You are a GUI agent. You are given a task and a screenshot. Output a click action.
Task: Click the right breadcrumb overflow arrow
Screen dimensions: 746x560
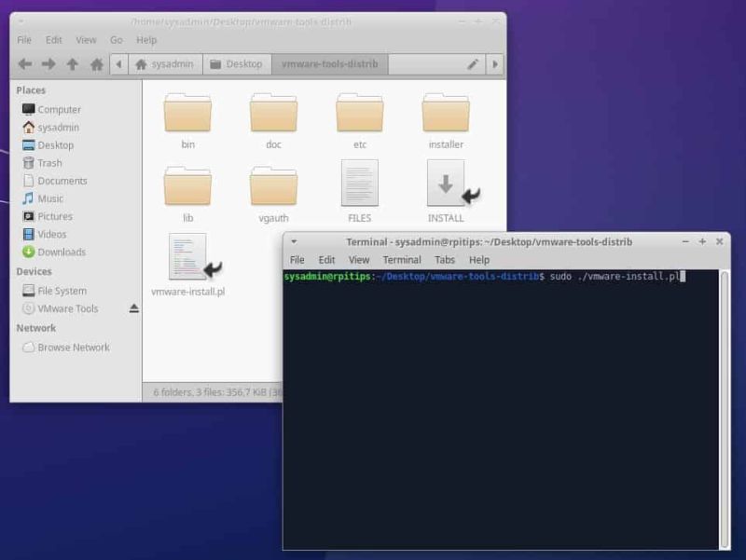tap(496, 64)
